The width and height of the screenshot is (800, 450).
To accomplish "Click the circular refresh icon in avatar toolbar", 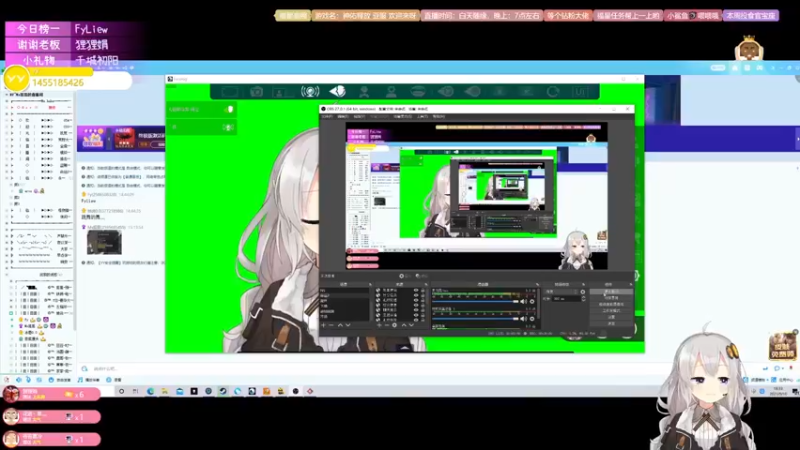I will 553,91.
